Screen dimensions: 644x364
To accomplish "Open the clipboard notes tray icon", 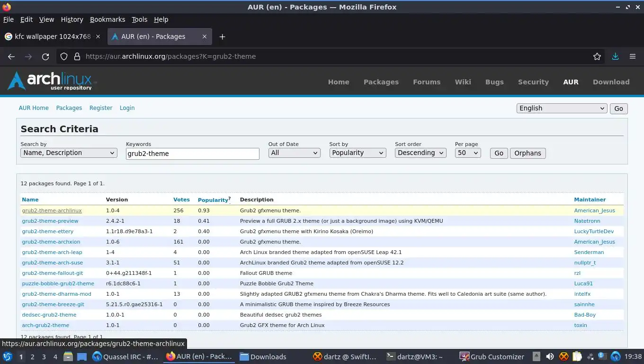I will (x=577, y=357).
